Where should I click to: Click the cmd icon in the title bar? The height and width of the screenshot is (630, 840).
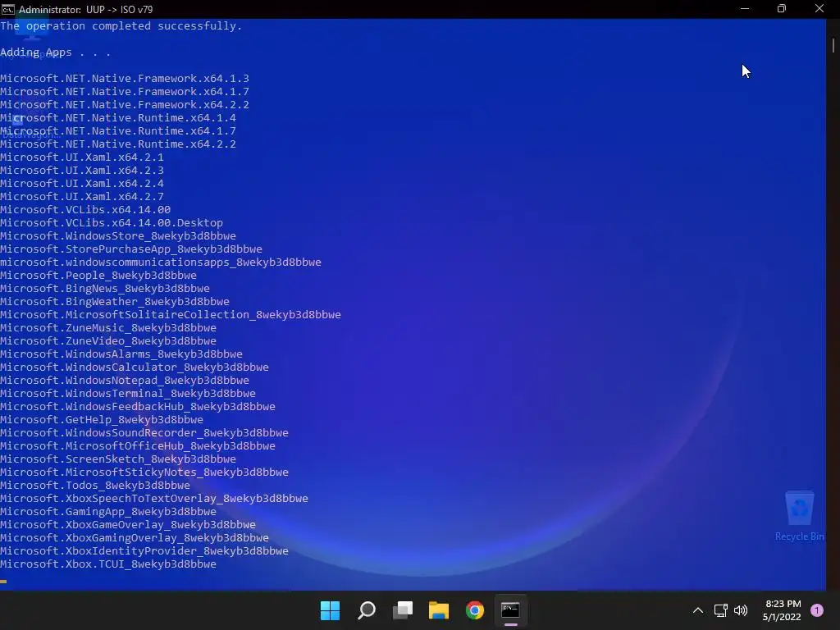8,9
